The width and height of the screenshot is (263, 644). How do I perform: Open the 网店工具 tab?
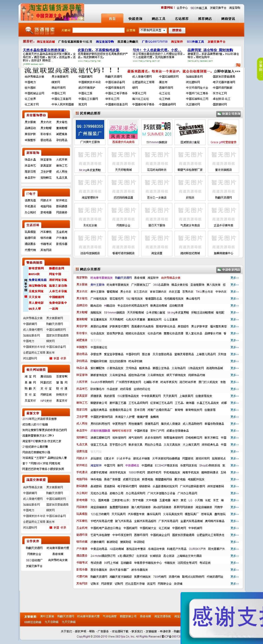click(x=158, y=19)
